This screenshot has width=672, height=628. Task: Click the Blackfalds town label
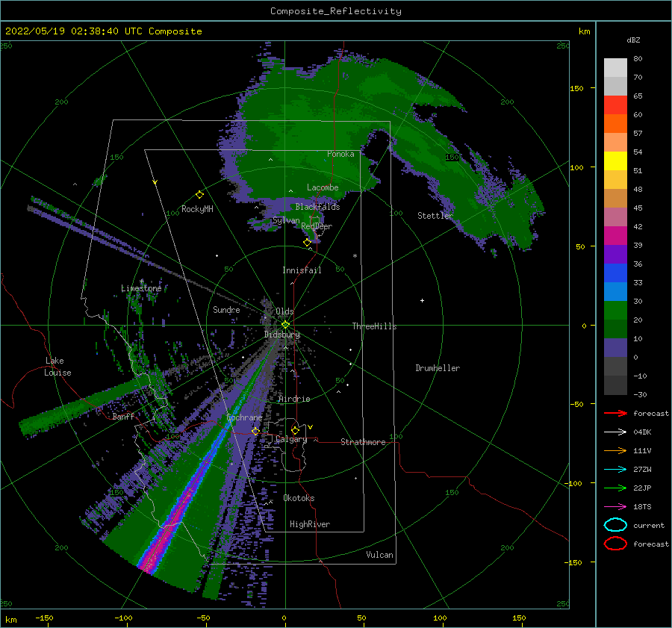click(x=317, y=207)
